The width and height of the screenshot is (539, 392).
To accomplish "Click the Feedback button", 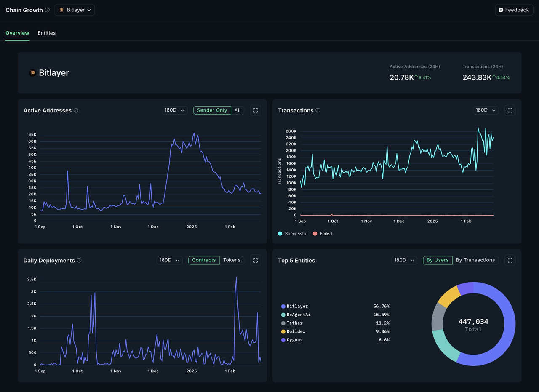I will pyautogui.click(x=514, y=10).
